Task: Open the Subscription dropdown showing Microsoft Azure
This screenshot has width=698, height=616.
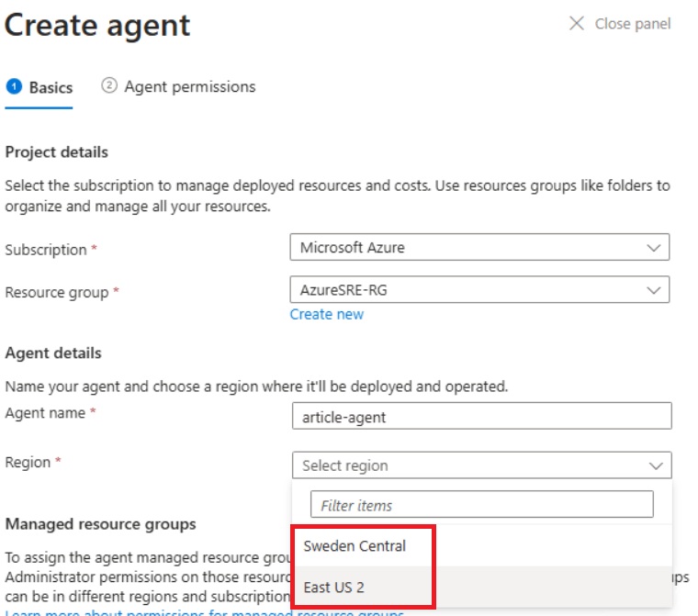Action: pyautogui.click(x=478, y=248)
